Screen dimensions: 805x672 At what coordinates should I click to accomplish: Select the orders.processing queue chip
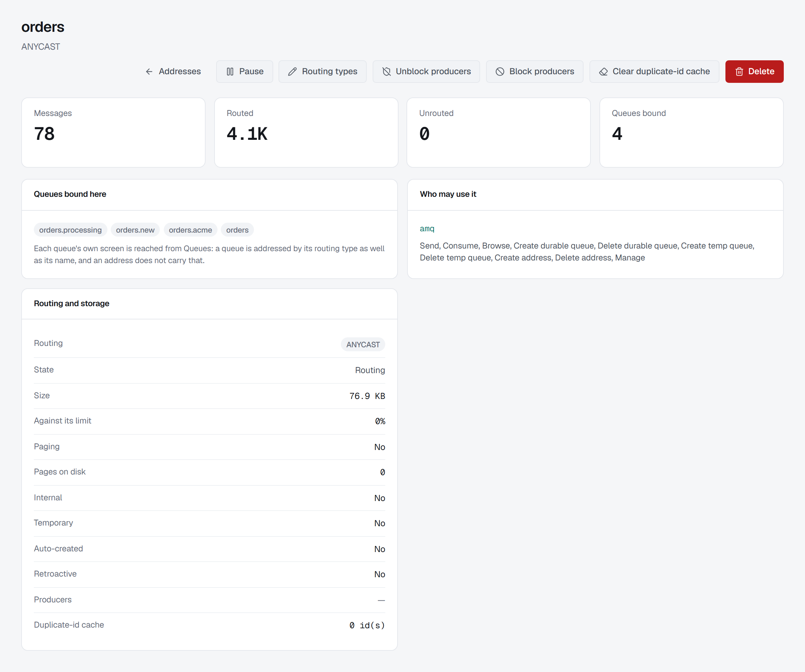point(71,230)
